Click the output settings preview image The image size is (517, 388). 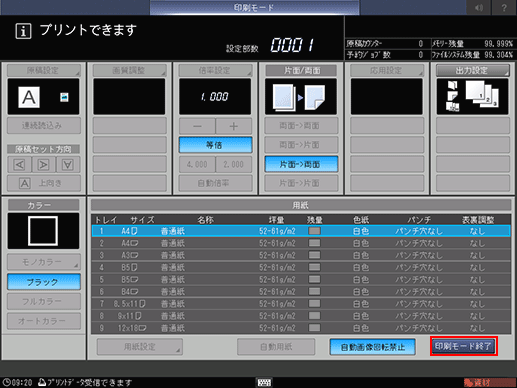point(473,97)
